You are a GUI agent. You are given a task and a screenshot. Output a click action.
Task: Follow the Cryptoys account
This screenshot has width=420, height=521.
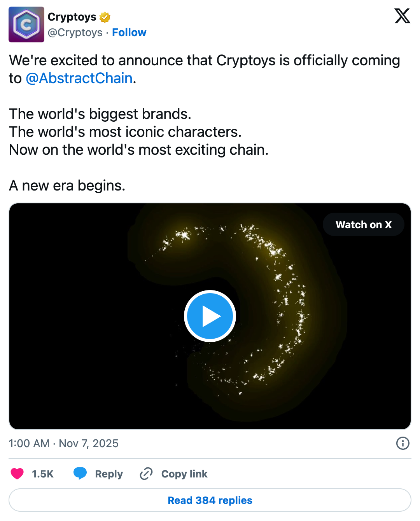coord(129,33)
